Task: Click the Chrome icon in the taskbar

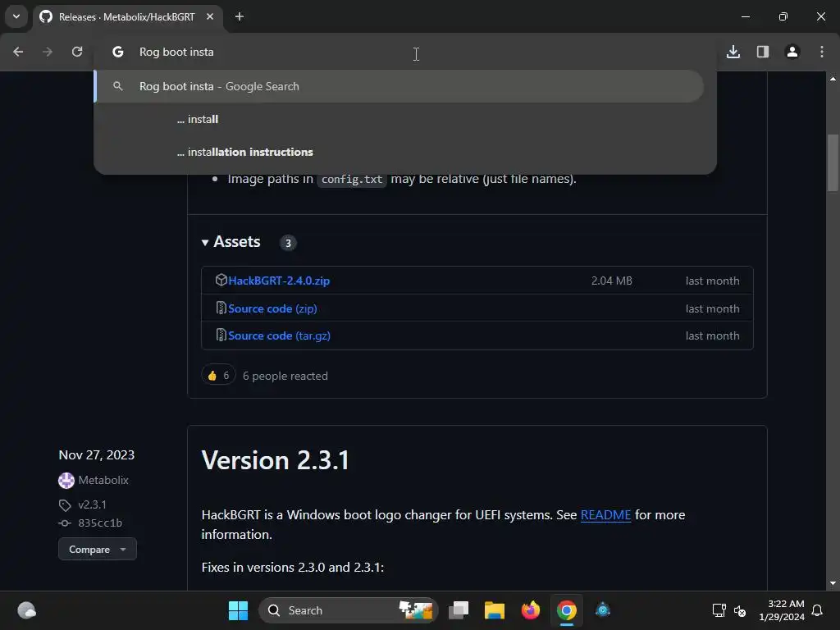Action: [567, 610]
